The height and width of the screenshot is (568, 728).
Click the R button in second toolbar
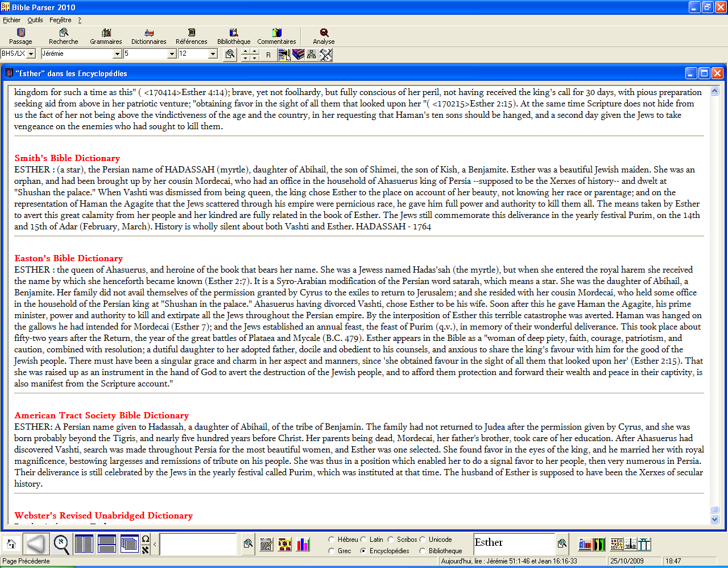(268, 55)
